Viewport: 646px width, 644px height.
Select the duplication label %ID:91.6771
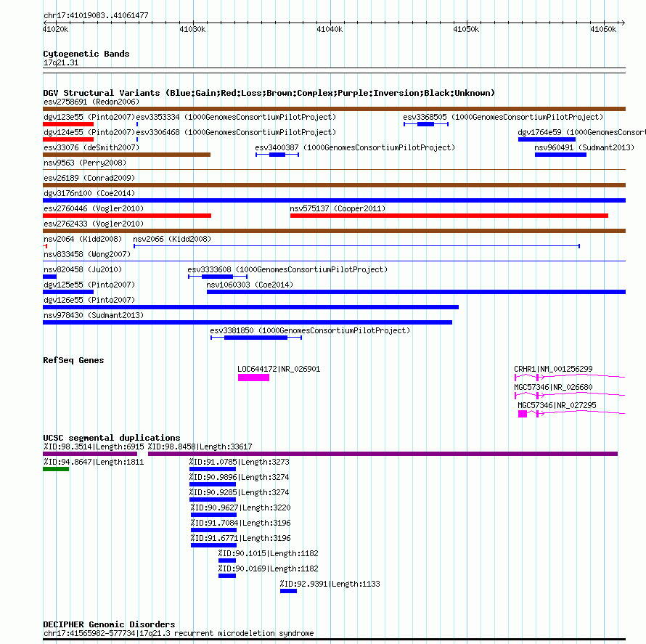point(240,538)
